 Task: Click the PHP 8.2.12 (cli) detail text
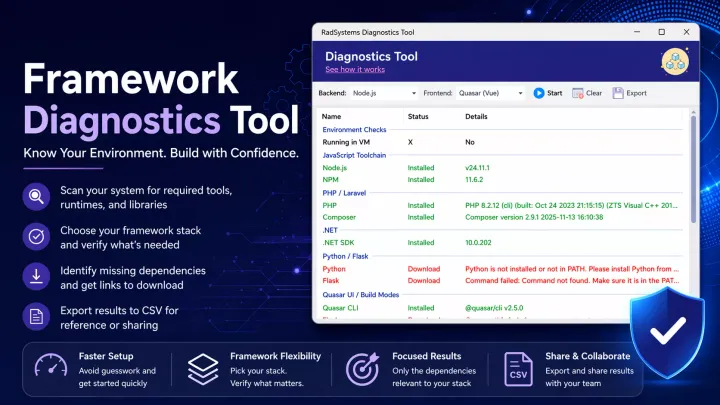pos(571,205)
